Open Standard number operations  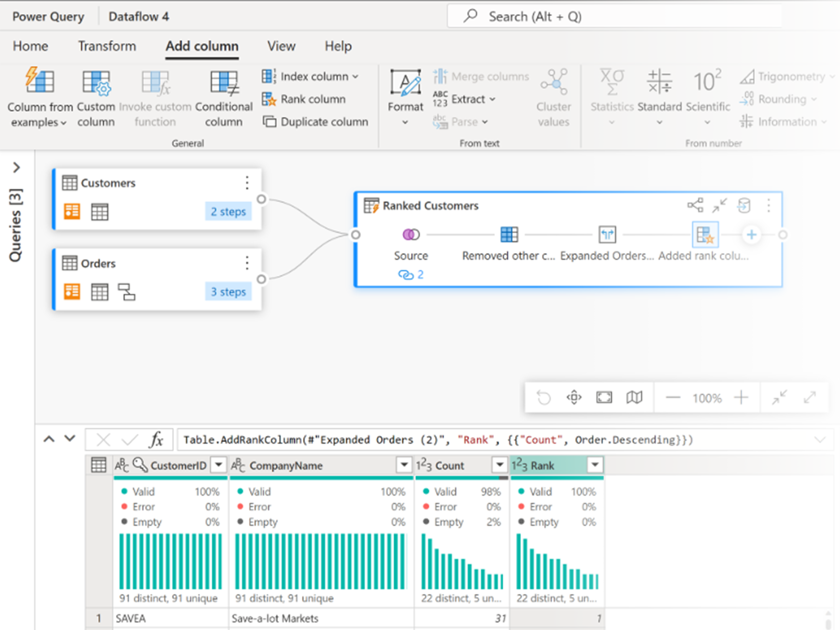click(659, 98)
